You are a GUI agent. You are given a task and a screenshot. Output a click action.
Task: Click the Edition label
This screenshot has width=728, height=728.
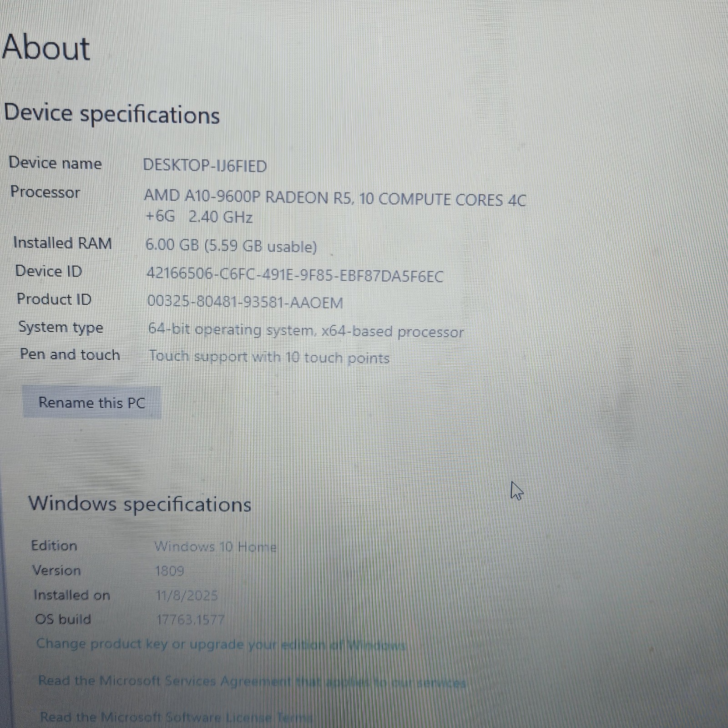point(54,546)
